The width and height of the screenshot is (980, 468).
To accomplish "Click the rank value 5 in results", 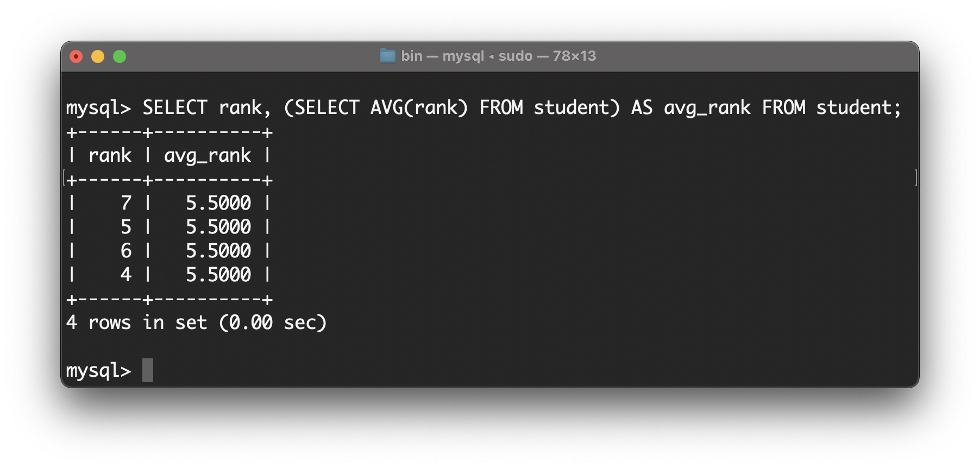I will pyautogui.click(x=126, y=227).
